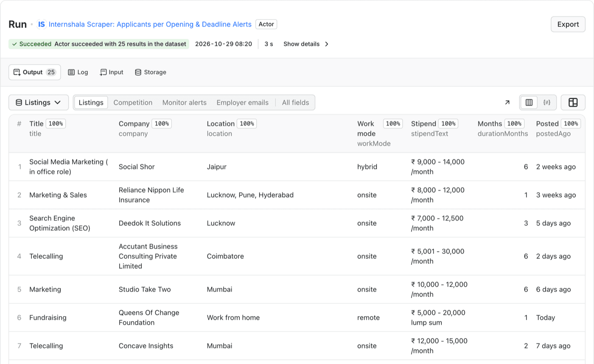Click the remote work mode cell
Screen dimensions: 594x364
coord(368,317)
